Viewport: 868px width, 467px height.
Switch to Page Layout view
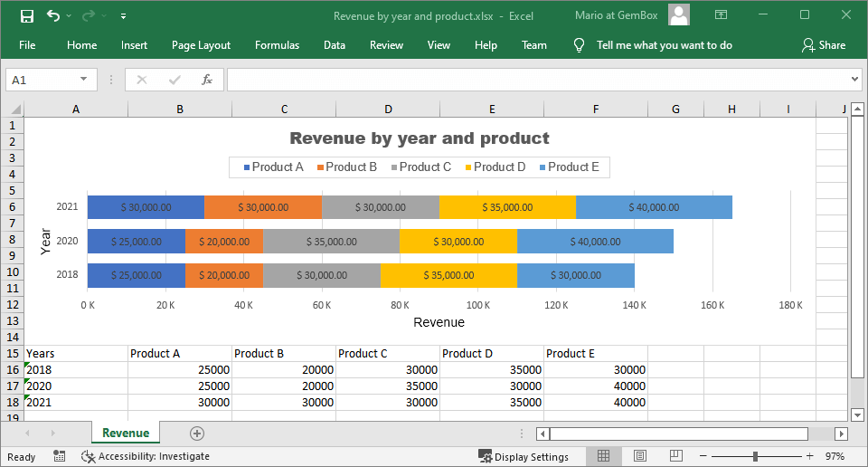click(640, 456)
